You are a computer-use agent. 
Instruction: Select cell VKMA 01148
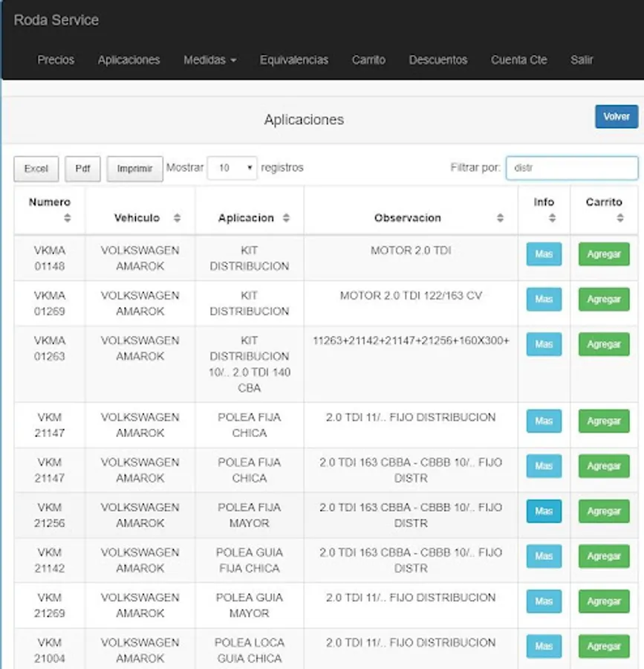pos(50,258)
